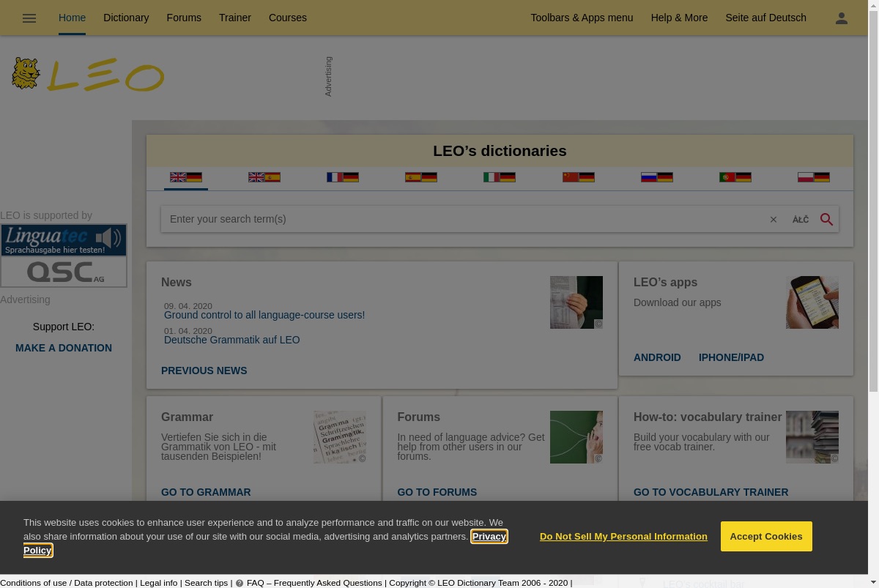
Task: Click the Linguatec sponsor banner
Action: coord(64,241)
